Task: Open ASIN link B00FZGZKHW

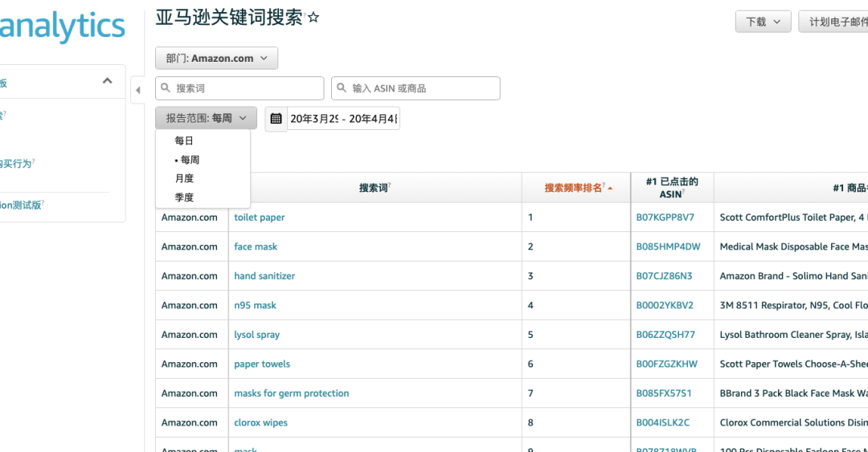Action: [666, 364]
